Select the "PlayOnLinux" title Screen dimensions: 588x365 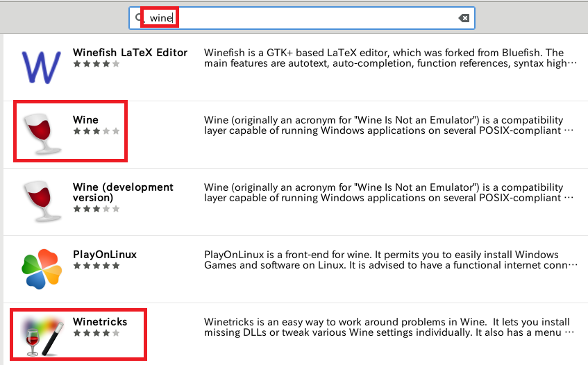tap(105, 255)
